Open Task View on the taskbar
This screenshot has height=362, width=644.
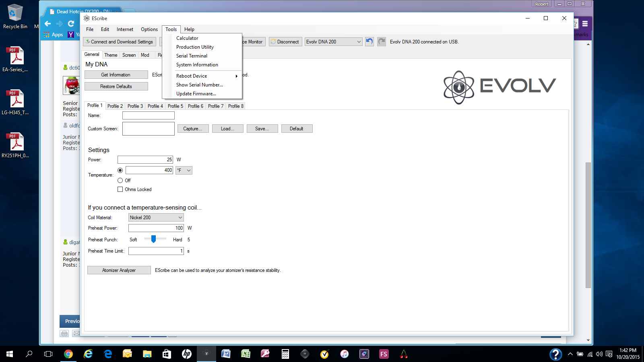tap(48, 354)
